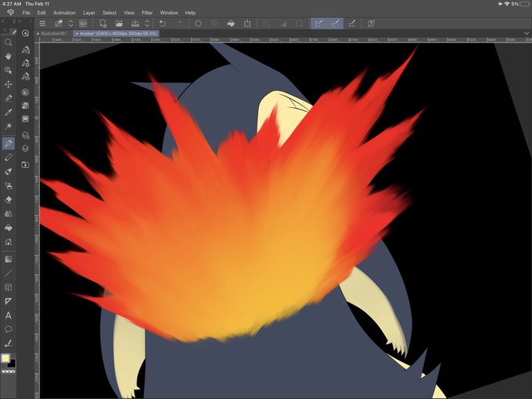Image resolution: width=532 pixels, height=399 pixels.
Task: Open the hamburger command bar menu
Action: coord(42,23)
